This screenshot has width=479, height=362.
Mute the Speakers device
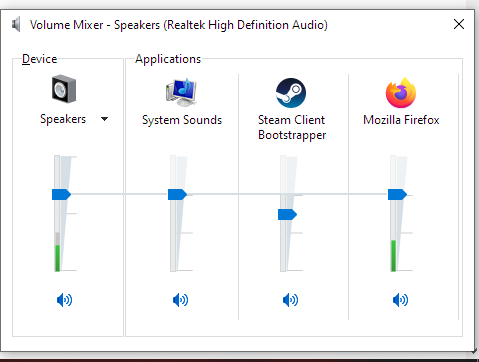(x=64, y=300)
